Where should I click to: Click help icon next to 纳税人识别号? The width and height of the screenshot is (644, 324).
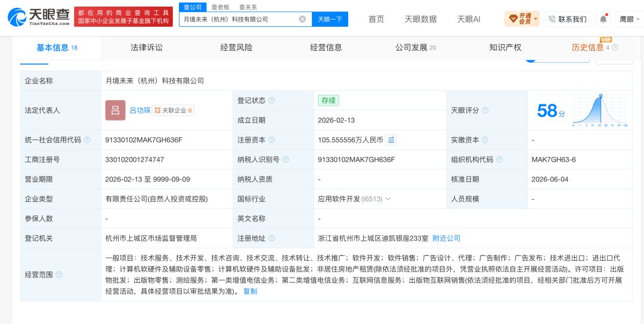[x=286, y=159]
